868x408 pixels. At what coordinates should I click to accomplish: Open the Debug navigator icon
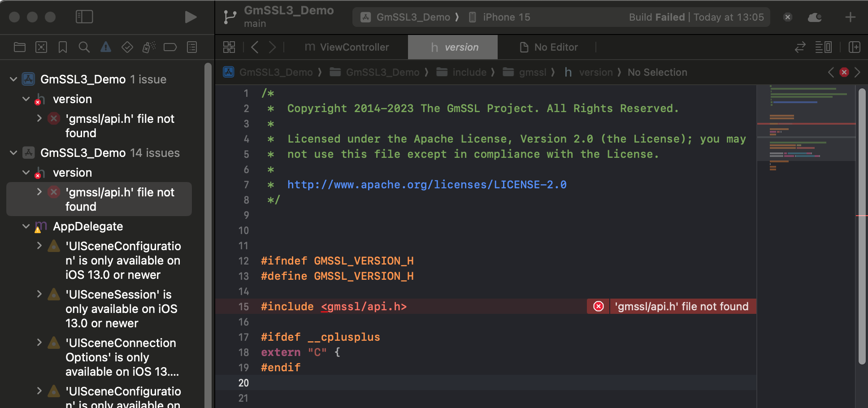coord(149,47)
